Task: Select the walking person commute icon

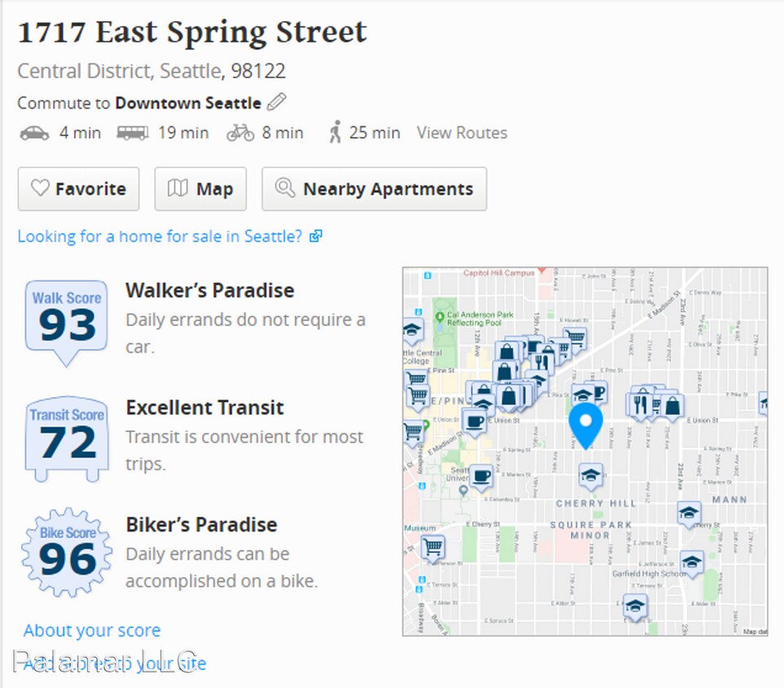Action: 335,132
